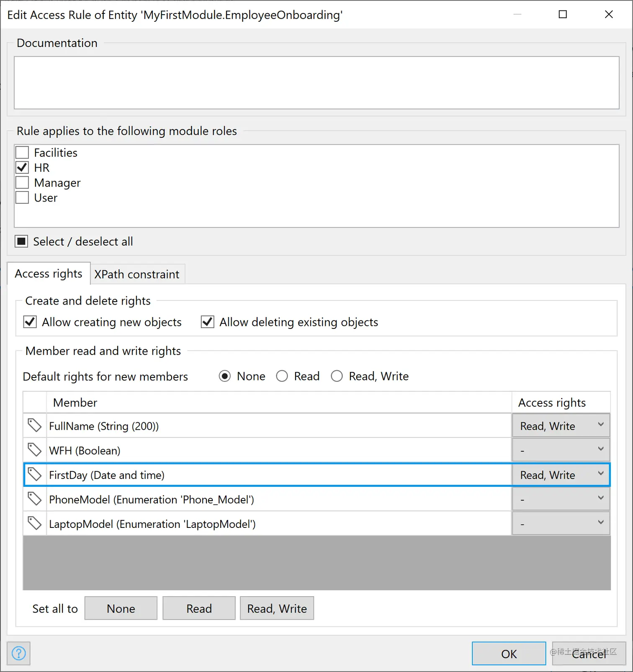This screenshot has height=672, width=633.
Task: Set all members to Read, Write
Action: 277,608
